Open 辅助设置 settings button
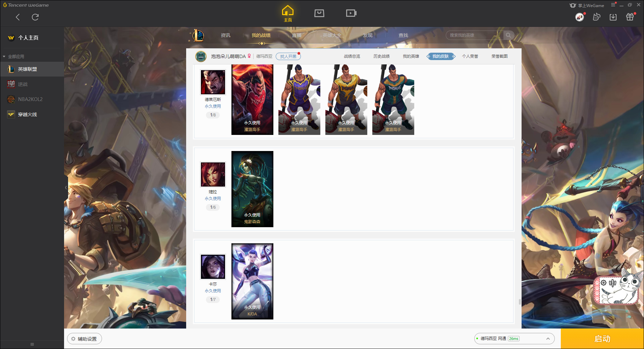644x349 pixels. pyautogui.click(x=85, y=339)
